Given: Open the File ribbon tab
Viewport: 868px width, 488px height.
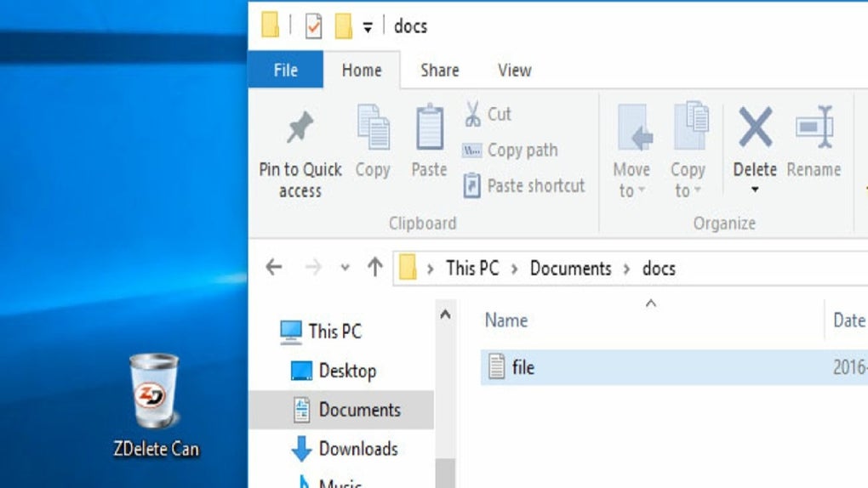Looking at the screenshot, I should [x=286, y=70].
